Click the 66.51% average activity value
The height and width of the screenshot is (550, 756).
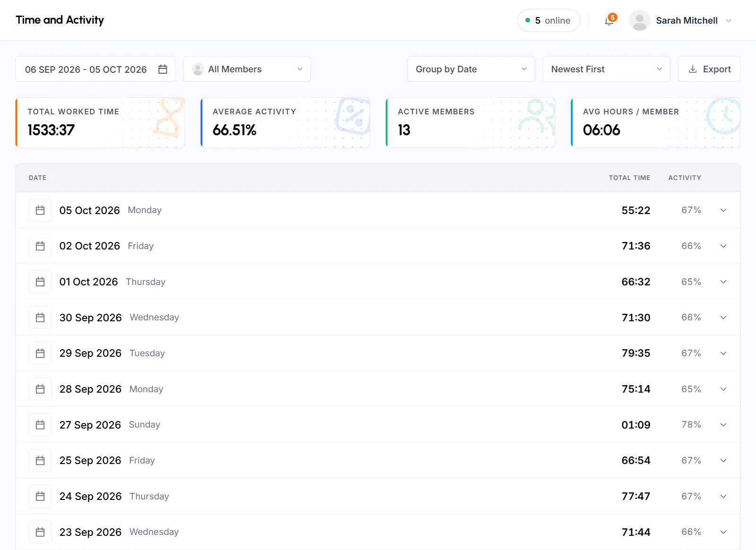coord(234,130)
